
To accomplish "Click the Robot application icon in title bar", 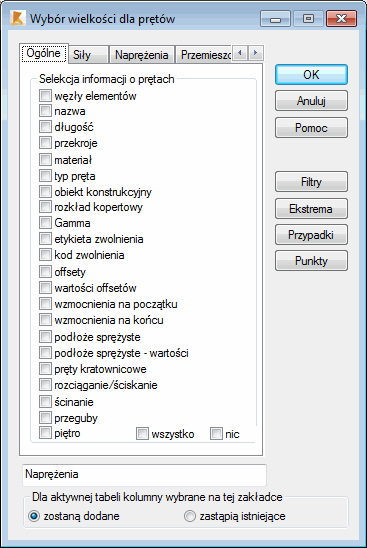I will coord(17,19).
